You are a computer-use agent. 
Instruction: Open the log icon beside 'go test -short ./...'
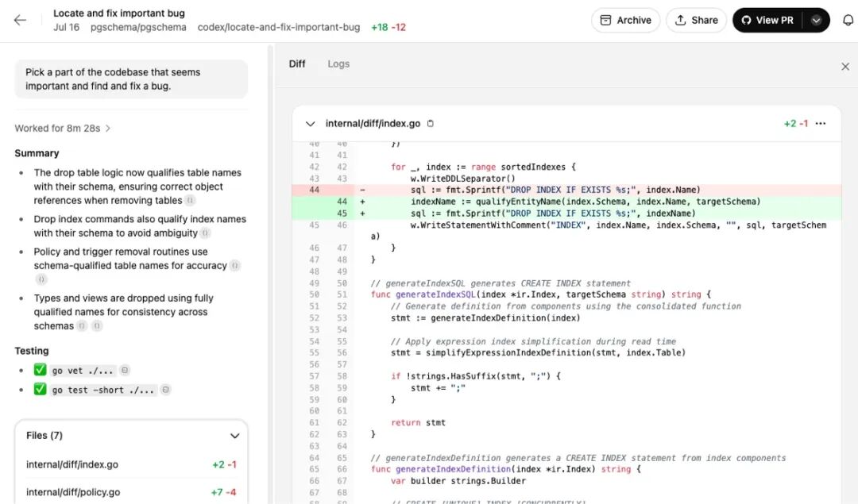click(x=165, y=390)
